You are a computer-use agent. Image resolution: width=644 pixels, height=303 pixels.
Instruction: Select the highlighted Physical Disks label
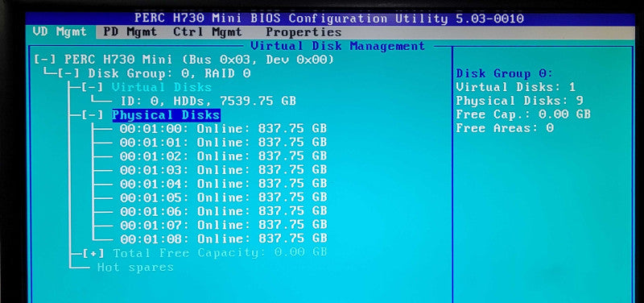pyautogui.click(x=167, y=115)
